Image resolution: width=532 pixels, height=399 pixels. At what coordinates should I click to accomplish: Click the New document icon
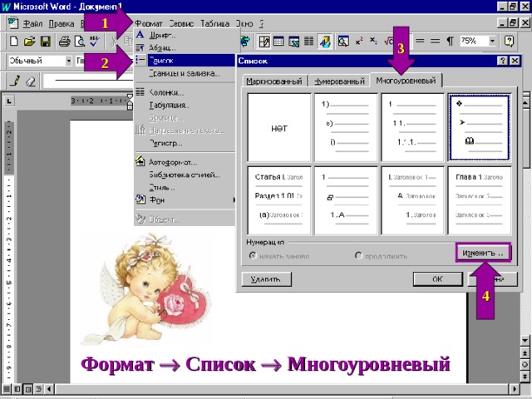[x=14, y=41]
